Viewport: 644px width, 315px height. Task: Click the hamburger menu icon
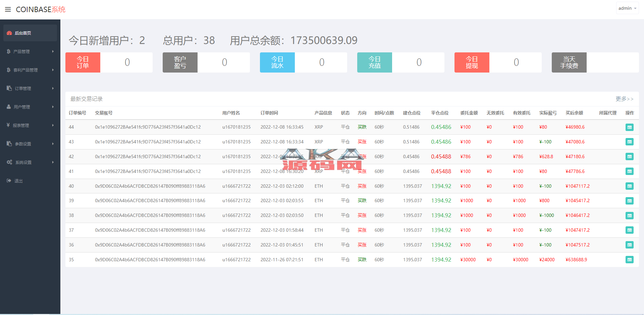[8, 9]
